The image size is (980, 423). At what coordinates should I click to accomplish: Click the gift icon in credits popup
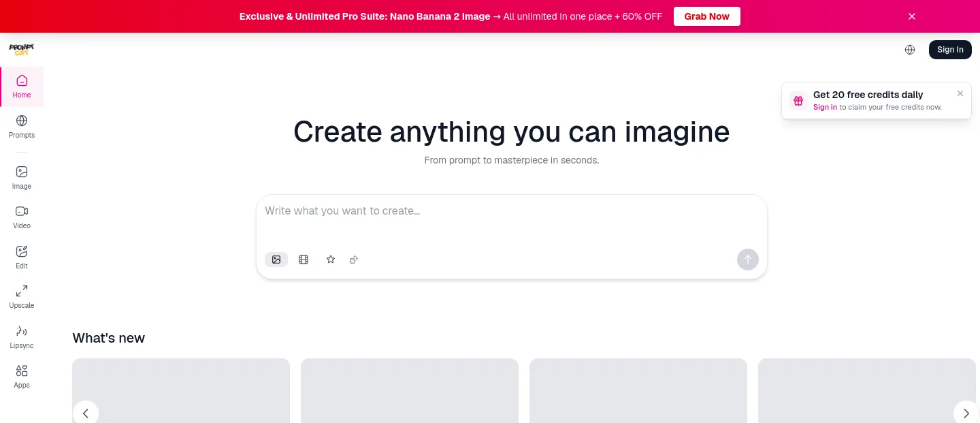798,101
